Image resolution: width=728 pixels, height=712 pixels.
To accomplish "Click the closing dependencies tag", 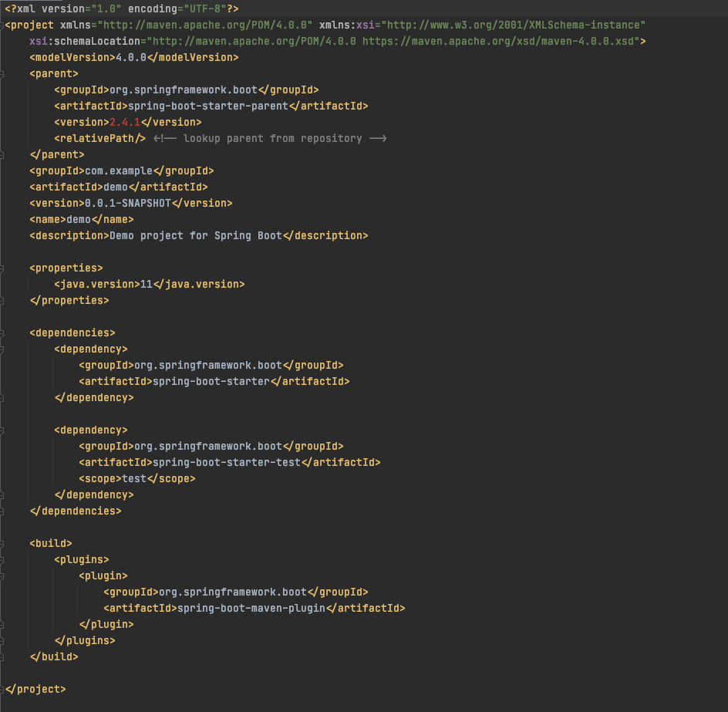I will (x=76, y=511).
